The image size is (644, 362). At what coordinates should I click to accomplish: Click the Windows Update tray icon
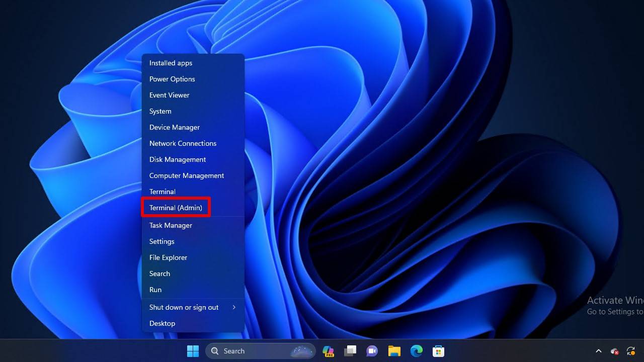pos(630,351)
